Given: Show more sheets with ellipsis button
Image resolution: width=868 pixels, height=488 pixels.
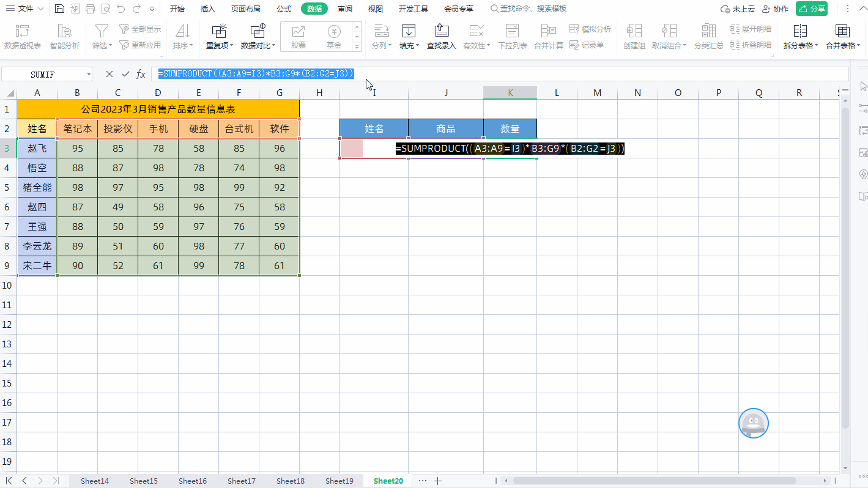Looking at the screenshot, I should click(x=422, y=481).
